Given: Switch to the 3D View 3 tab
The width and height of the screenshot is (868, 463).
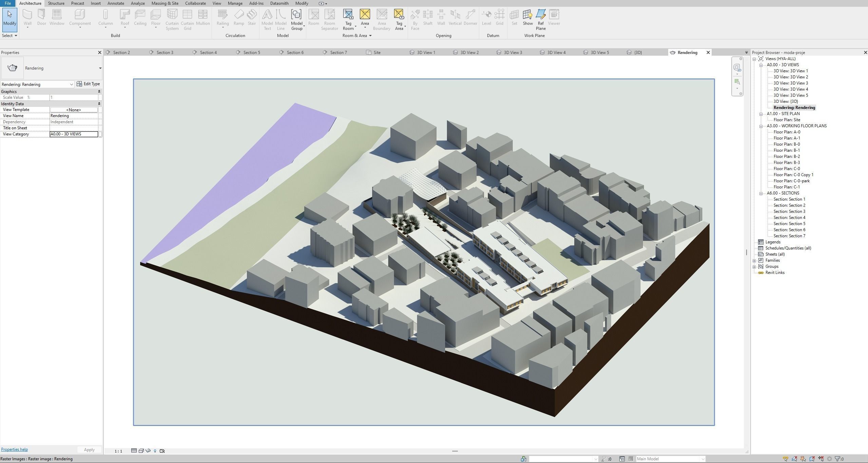Looking at the screenshot, I should [513, 52].
